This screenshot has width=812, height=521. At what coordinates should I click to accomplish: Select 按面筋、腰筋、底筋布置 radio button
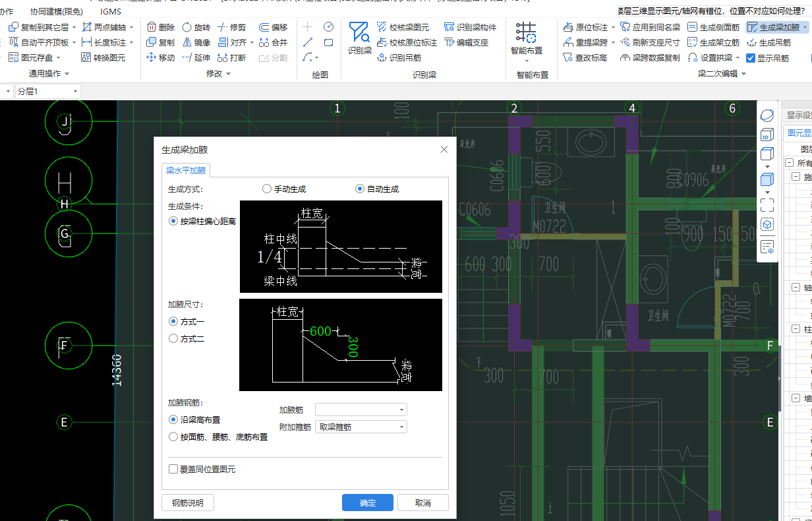173,437
